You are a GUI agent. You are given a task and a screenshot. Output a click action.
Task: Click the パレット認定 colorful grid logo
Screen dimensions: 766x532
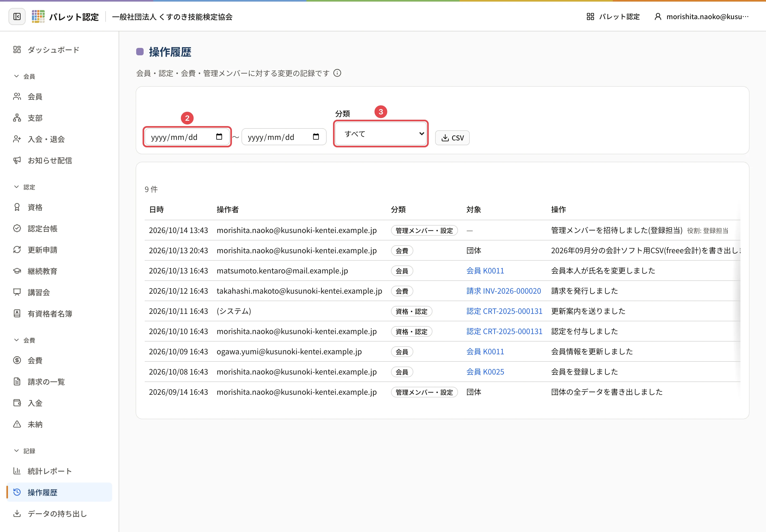click(38, 17)
